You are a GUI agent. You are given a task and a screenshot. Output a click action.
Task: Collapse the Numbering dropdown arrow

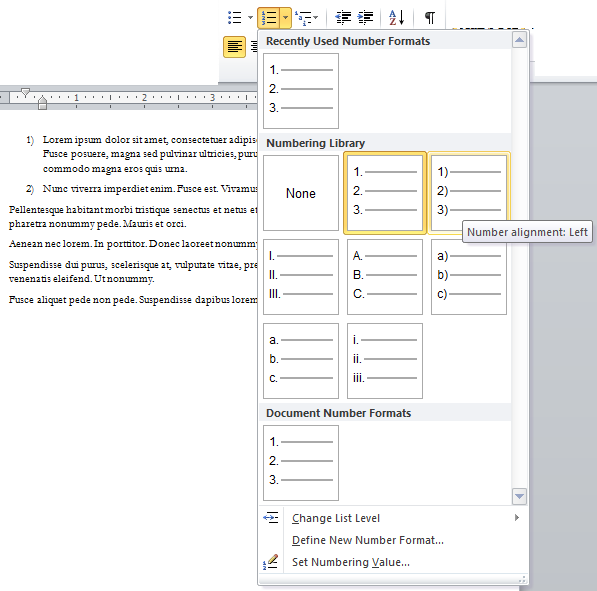click(286, 18)
